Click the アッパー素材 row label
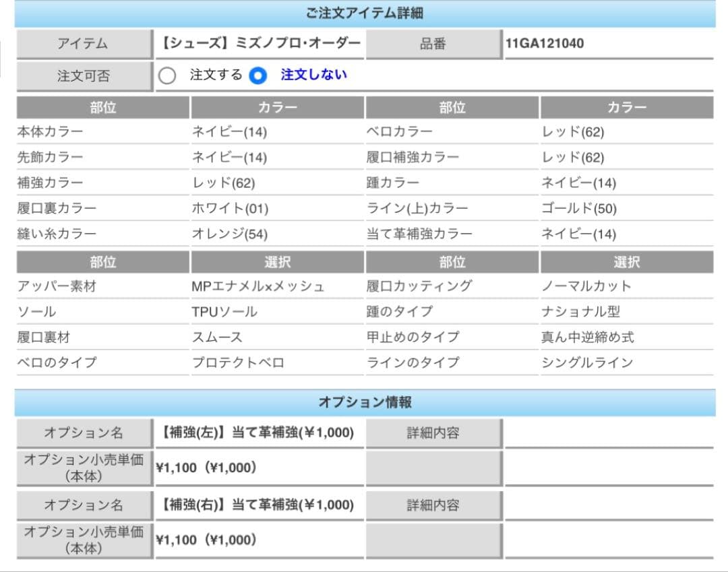 click(x=57, y=286)
